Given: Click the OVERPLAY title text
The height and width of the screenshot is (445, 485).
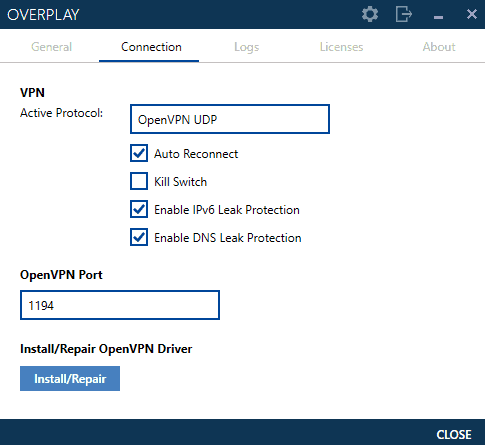Looking at the screenshot, I should tap(43, 15).
